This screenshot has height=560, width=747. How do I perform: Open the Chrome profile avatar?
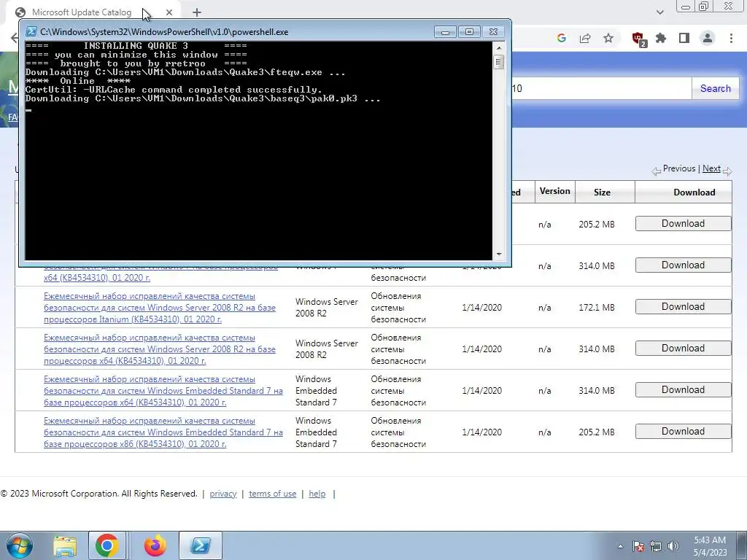708,38
